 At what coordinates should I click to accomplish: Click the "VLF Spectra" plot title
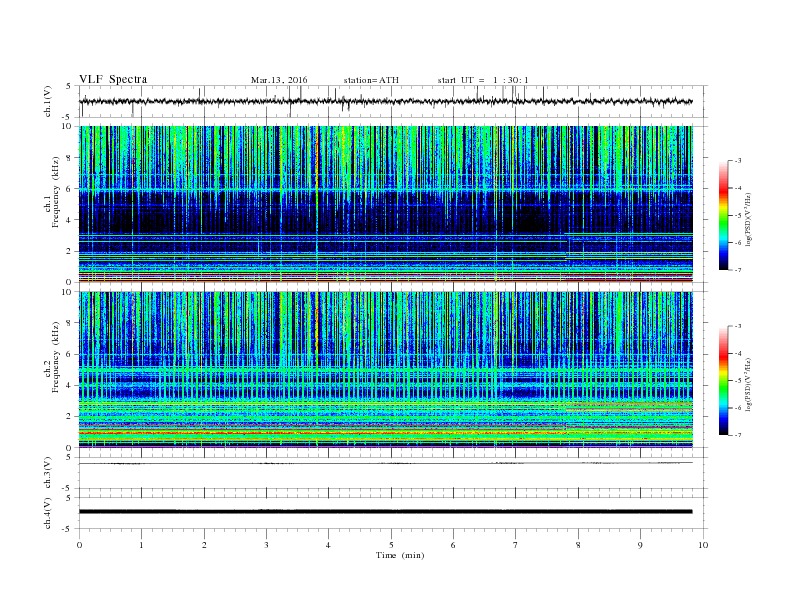tap(113, 80)
